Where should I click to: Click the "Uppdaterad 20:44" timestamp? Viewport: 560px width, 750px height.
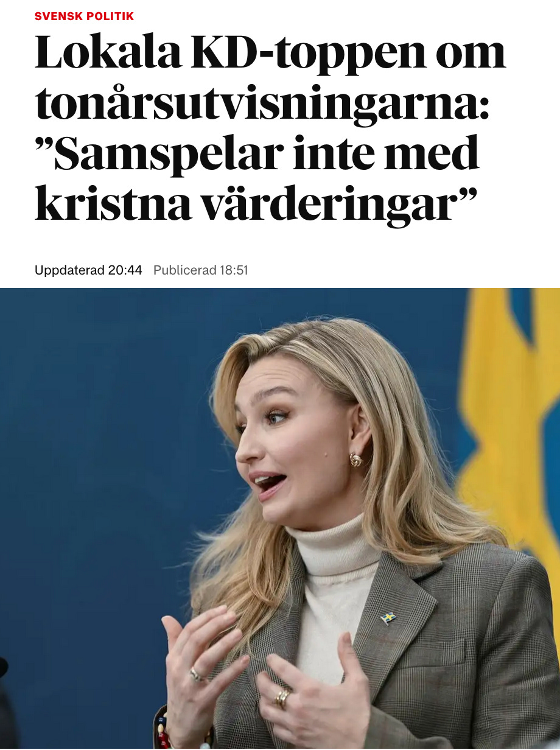tap(88, 270)
